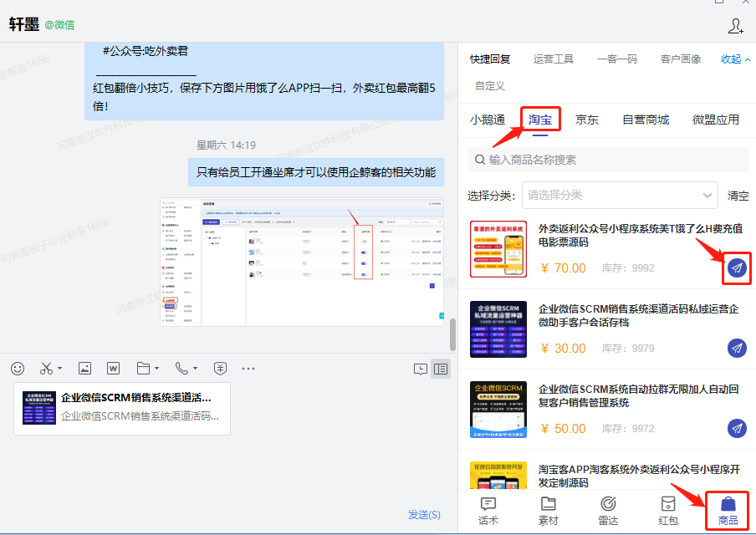This screenshot has width=756, height=535.
Task: Click the scissors screenshot tool icon
Action: [46, 369]
